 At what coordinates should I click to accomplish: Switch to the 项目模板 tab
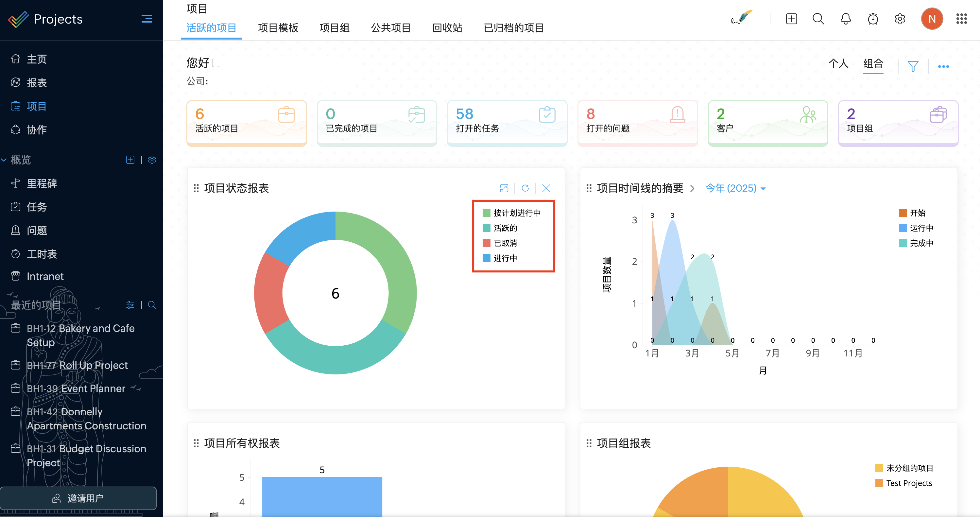click(278, 28)
